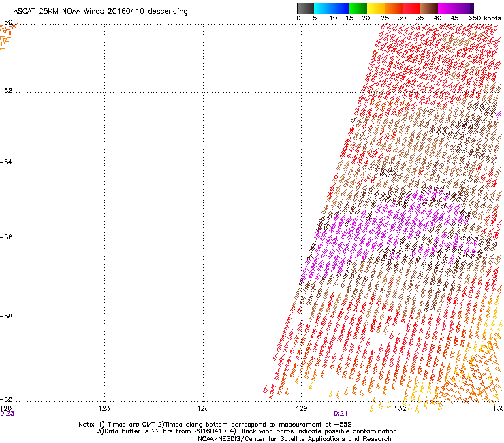Image resolution: width=504 pixels, height=443 pixels.
Task: Click the NOAA/NESDIS Center credit line
Action: coord(294,439)
